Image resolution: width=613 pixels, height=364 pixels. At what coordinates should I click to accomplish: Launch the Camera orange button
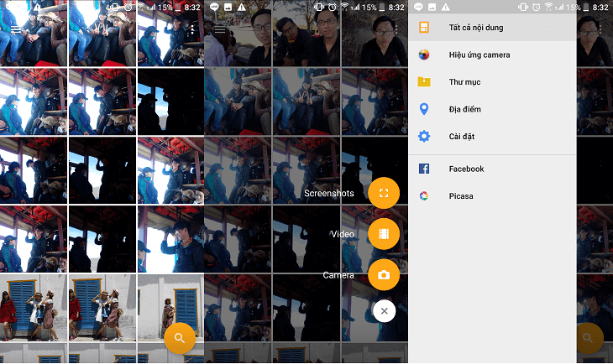pos(384,274)
